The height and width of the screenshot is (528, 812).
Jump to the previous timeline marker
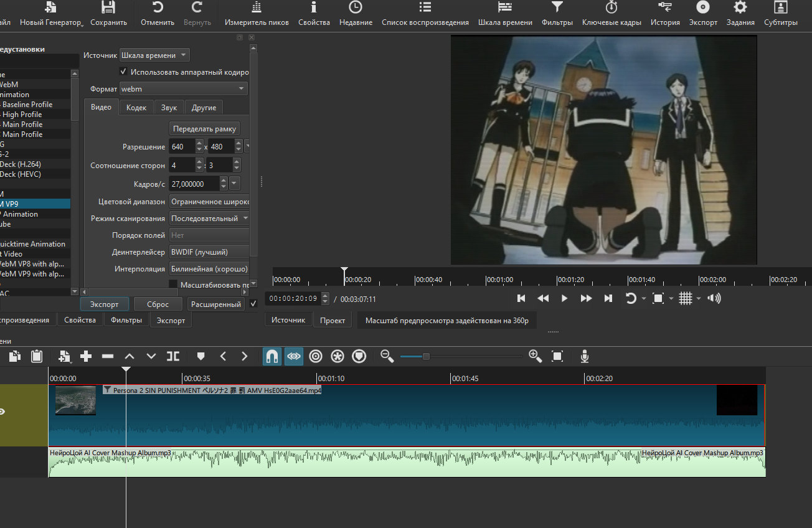(x=223, y=356)
